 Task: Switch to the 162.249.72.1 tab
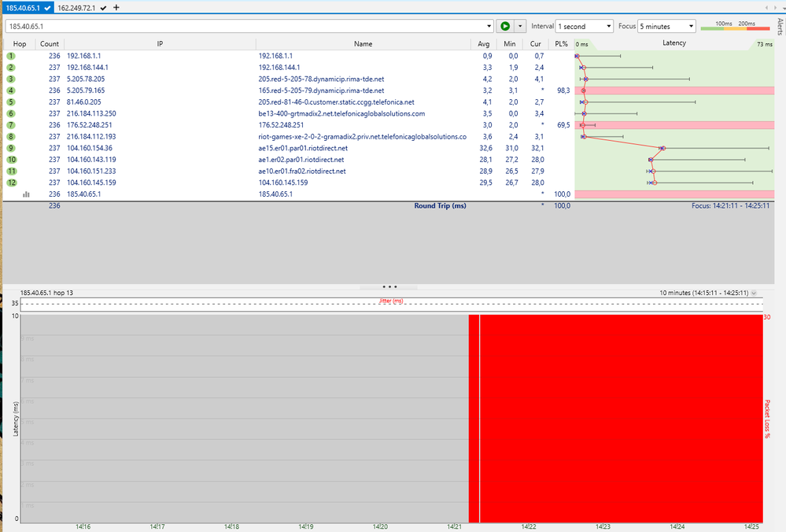(76, 7)
